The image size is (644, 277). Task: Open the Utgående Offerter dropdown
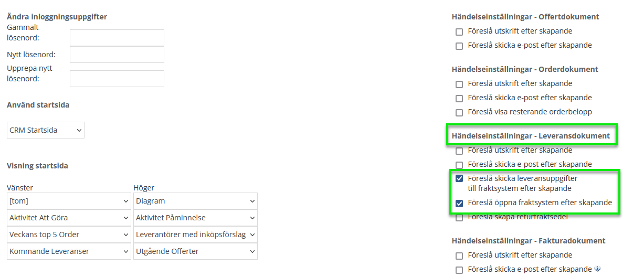pos(195,251)
